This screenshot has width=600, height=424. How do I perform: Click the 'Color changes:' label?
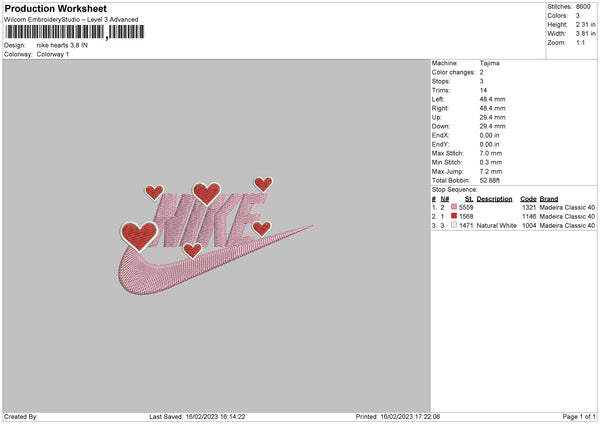pos(453,72)
